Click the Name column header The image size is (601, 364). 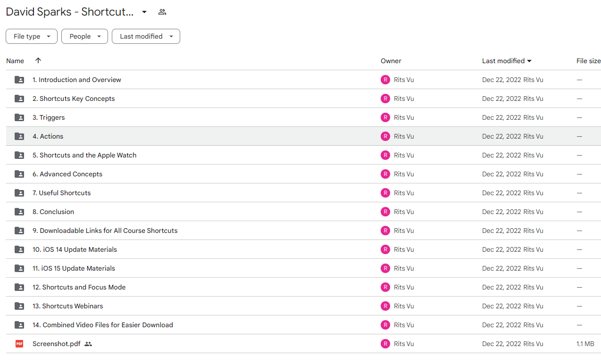(15, 61)
